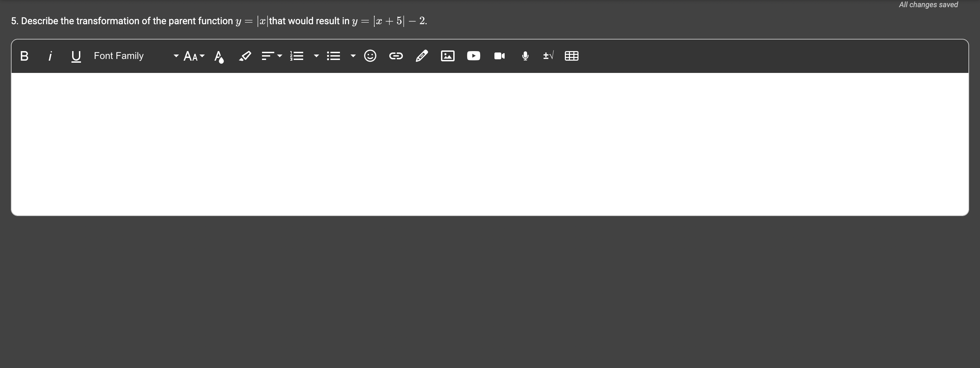Insert a numbered list

click(x=297, y=56)
